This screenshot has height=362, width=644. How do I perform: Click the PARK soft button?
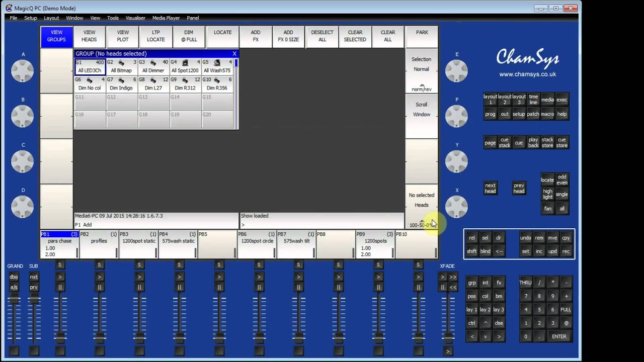click(422, 36)
